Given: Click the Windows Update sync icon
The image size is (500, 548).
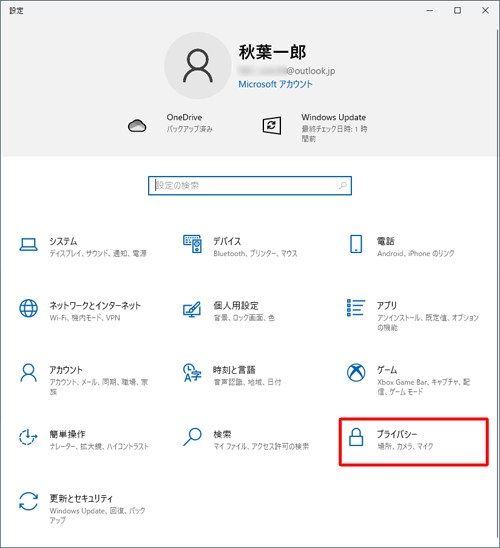Looking at the screenshot, I should [x=271, y=125].
